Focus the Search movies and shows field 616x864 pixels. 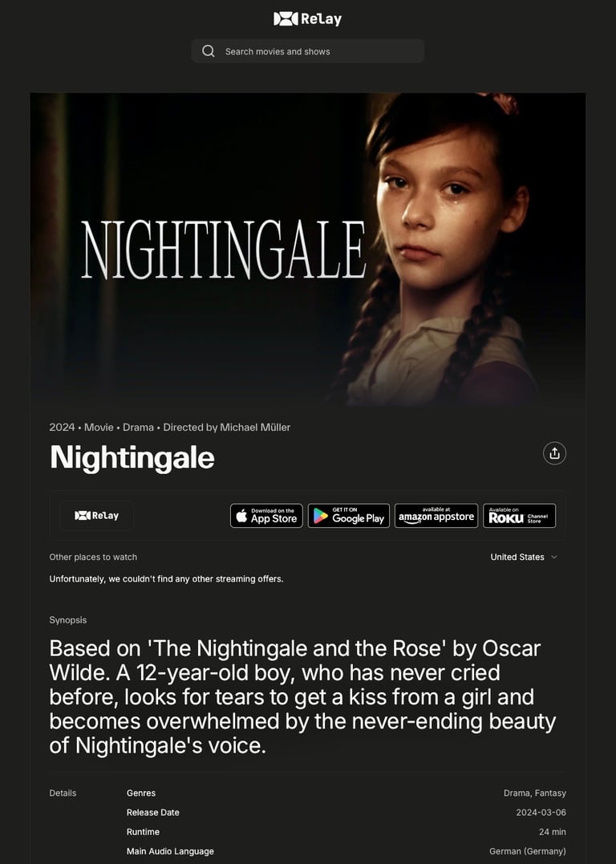307,51
